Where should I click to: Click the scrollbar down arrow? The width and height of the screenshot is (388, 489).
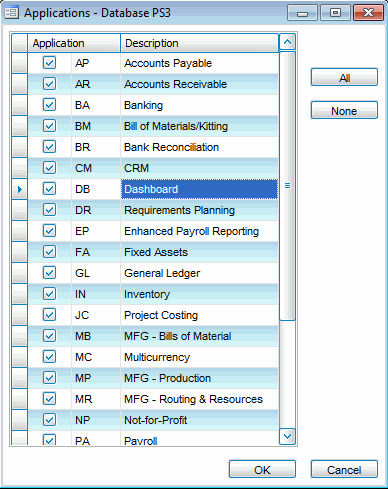coord(287,436)
